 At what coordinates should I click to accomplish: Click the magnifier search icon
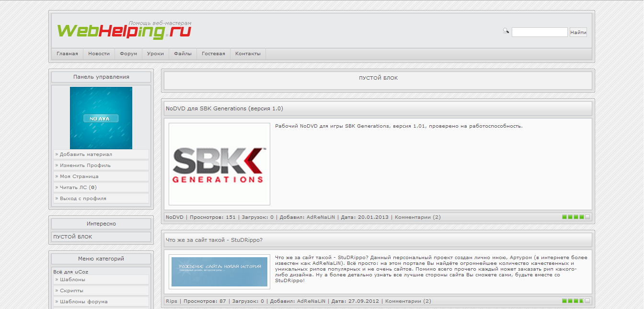click(505, 31)
